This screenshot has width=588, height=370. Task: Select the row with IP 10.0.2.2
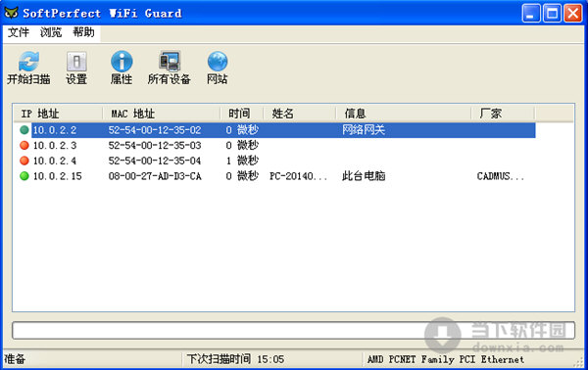point(277,130)
